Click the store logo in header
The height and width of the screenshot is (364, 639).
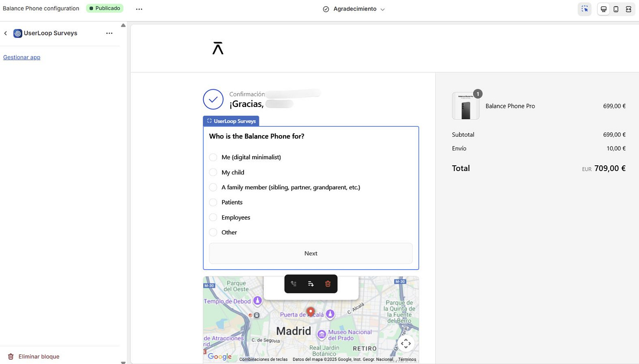point(218,48)
